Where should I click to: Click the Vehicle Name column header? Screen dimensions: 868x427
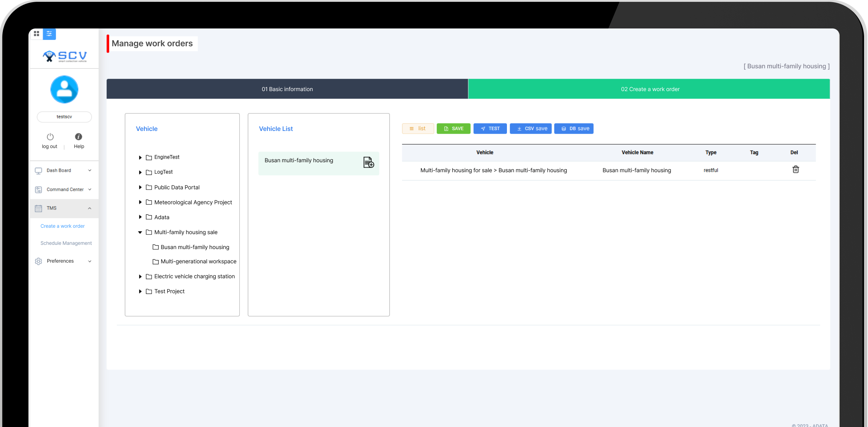(x=637, y=152)
